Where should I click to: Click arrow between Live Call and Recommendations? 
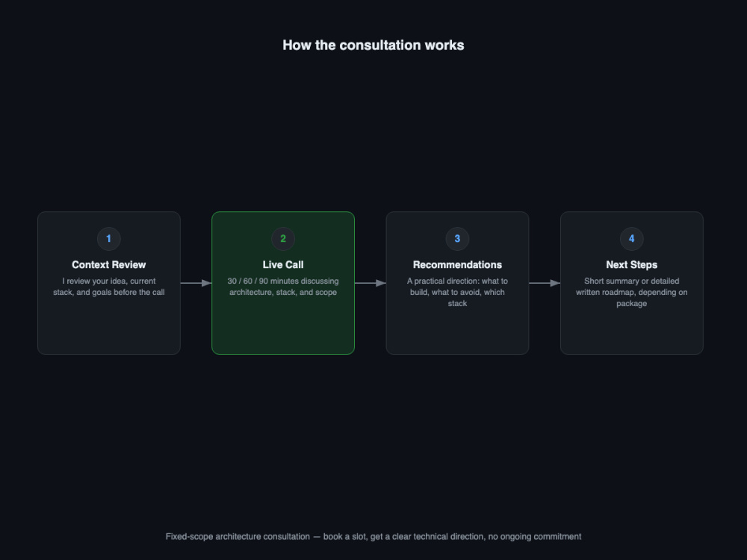tap(371, 283)
